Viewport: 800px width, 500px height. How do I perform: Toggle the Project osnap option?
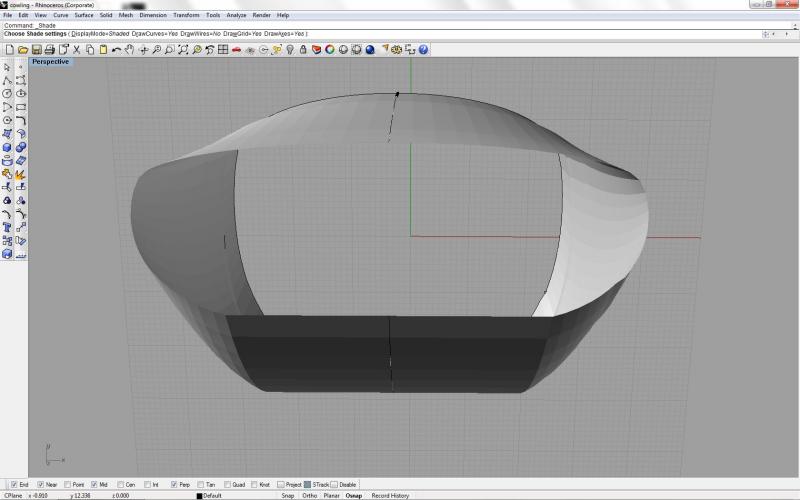coord(281,485)
